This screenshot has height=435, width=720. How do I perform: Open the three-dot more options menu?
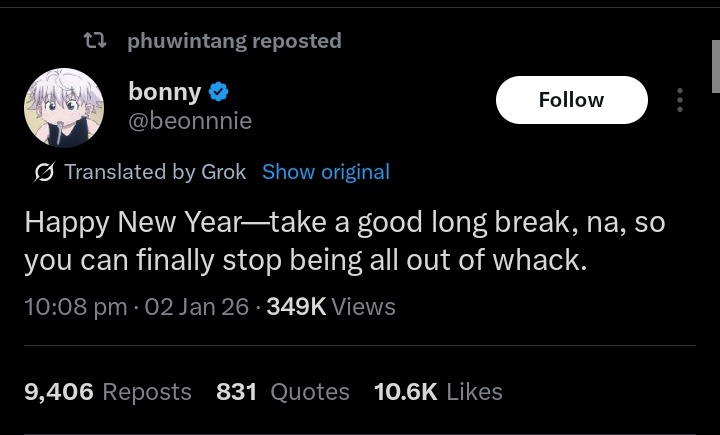pyautogui.click(x=680, y=100)
